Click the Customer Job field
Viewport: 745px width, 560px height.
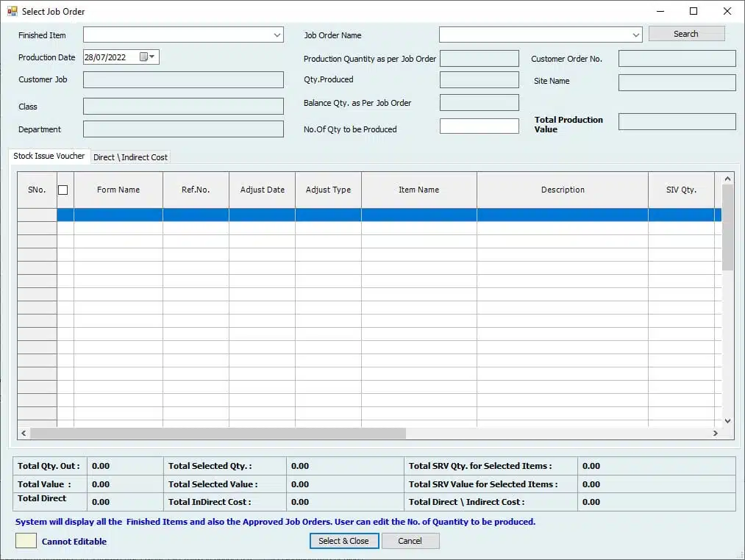pos(183,80)
